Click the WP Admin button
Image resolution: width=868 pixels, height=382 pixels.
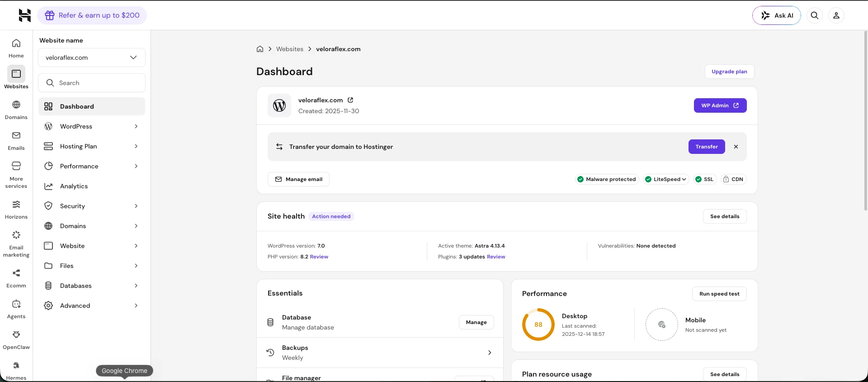(x=720, y=105)
